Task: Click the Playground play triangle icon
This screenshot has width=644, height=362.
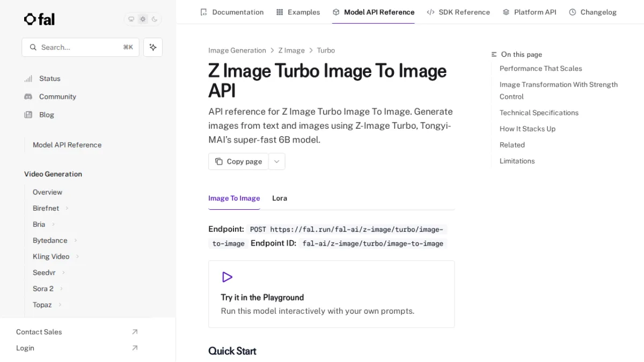Action: (227, 277)
